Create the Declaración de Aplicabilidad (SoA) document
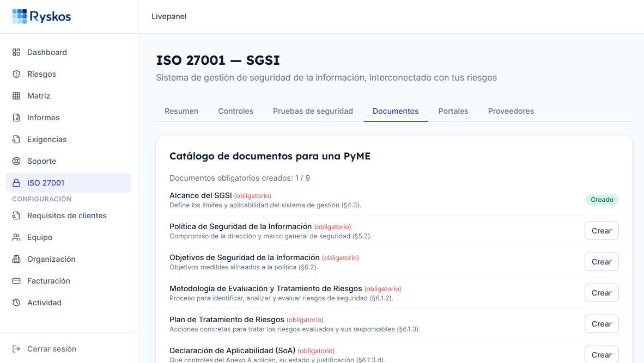The width and height of the screenshot is (644, 363). (x=602, y=355)
